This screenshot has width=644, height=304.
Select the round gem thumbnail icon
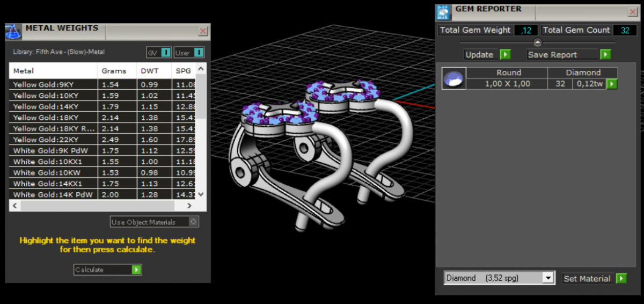point(453,78)
